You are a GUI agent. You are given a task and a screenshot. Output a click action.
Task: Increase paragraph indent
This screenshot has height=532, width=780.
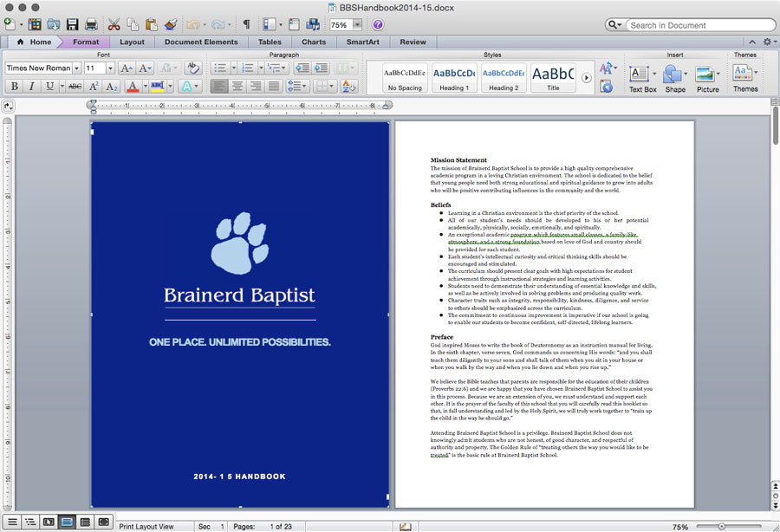[321, 68]
